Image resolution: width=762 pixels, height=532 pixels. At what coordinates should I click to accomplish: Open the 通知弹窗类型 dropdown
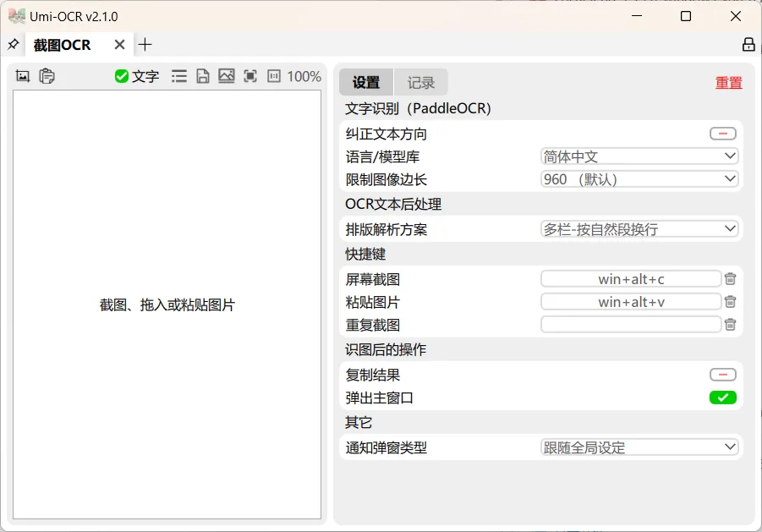click(x=639, y=447)
